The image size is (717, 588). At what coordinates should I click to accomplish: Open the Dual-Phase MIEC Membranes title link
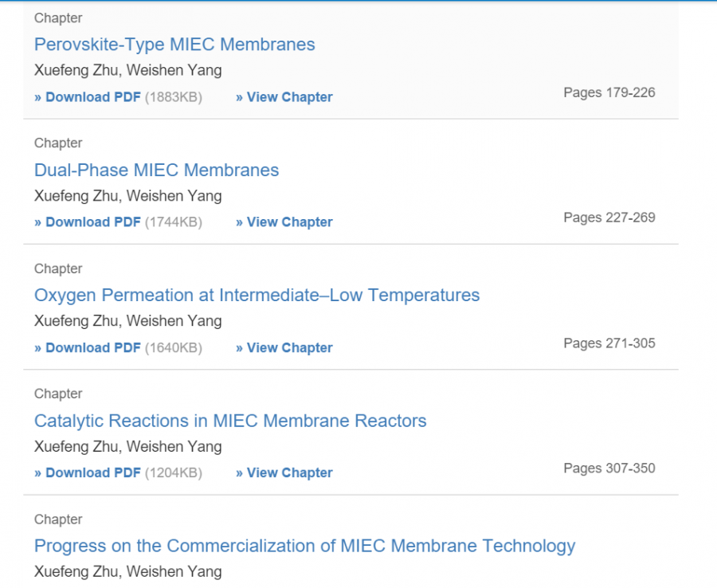156,170
